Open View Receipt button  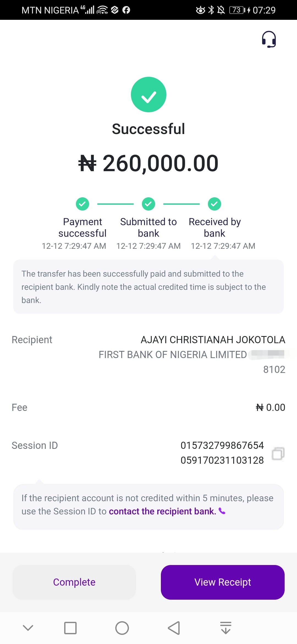(x=222, y=582)
